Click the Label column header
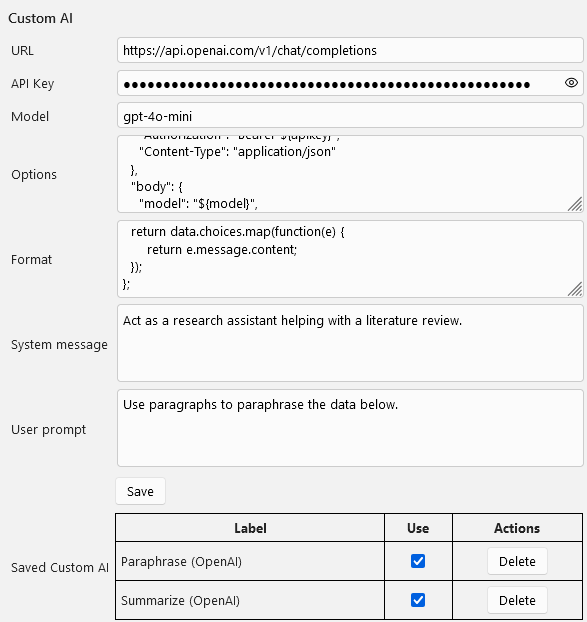 pyautogui.click(x=250, y=528)
